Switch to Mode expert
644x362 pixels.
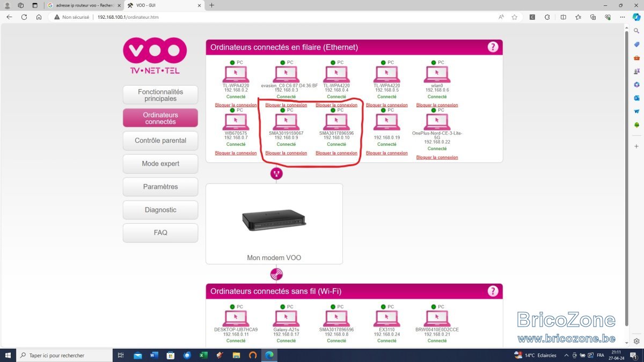[160, 164]
